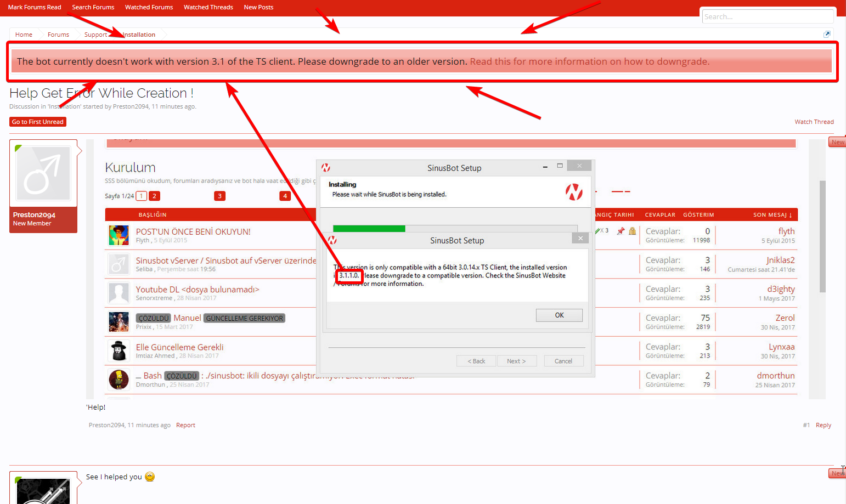Open second poster's avatar thumbnail
This screenshot has width=846, height=504.
[43, 491]
